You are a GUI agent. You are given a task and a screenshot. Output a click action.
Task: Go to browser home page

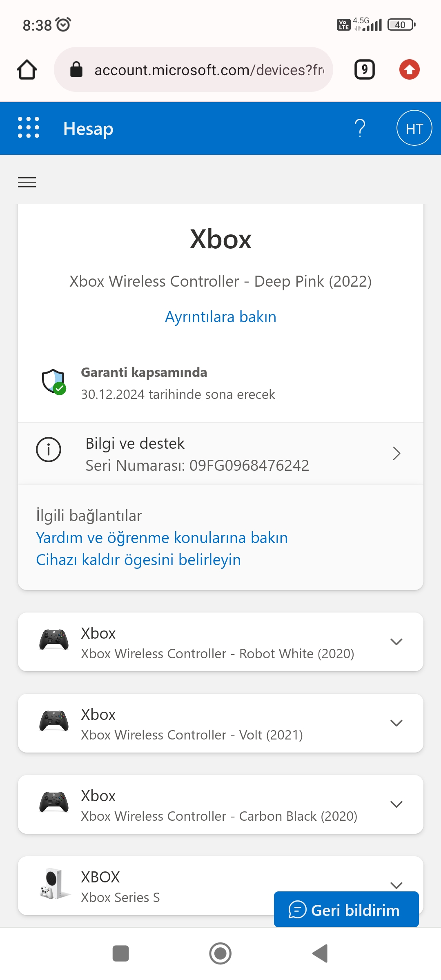coord(27,69)
